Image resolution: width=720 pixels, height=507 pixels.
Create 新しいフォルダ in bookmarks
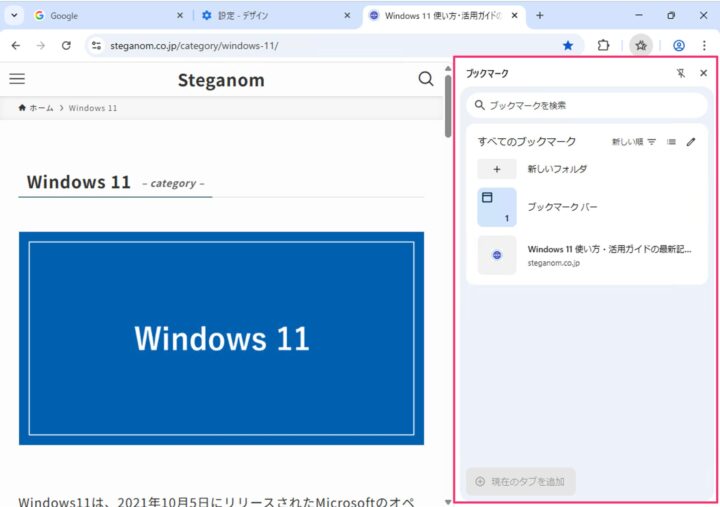pos(497,169)
